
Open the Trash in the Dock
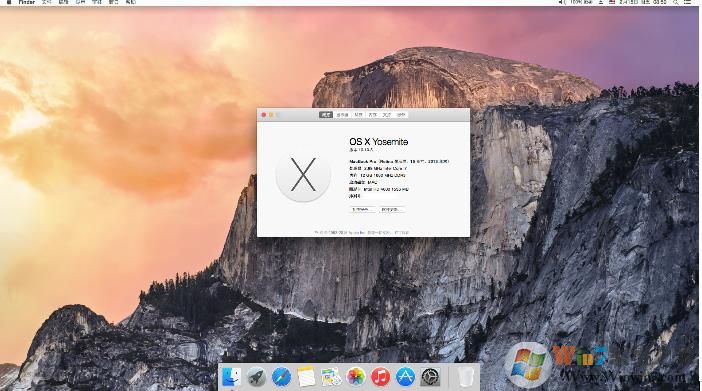466,377
